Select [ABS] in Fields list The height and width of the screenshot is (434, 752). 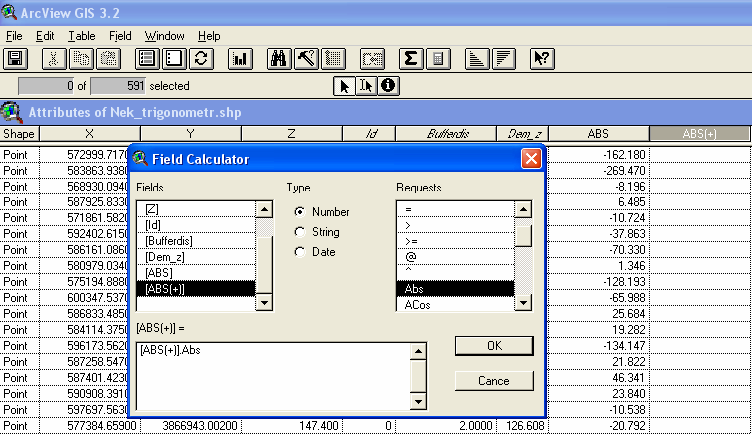[196, 273]
